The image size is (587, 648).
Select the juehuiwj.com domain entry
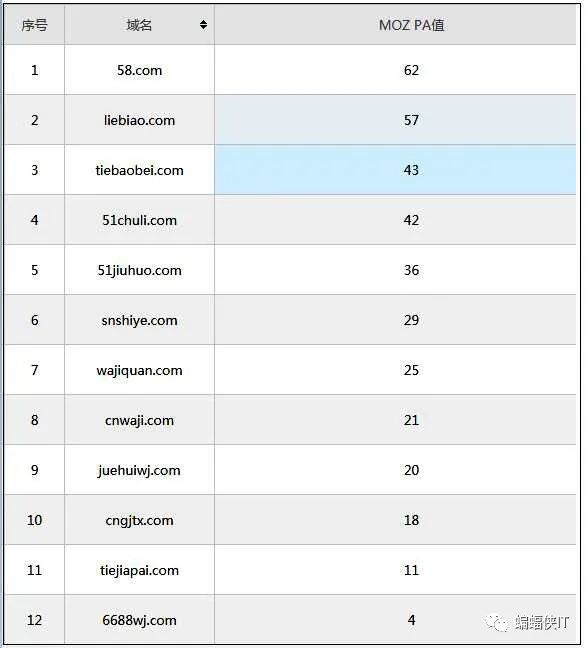139,470
